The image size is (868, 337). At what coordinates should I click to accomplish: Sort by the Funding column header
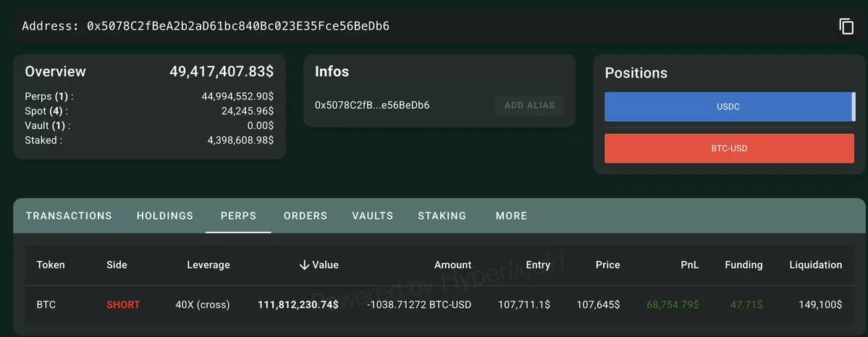click(x=743, y=265)
